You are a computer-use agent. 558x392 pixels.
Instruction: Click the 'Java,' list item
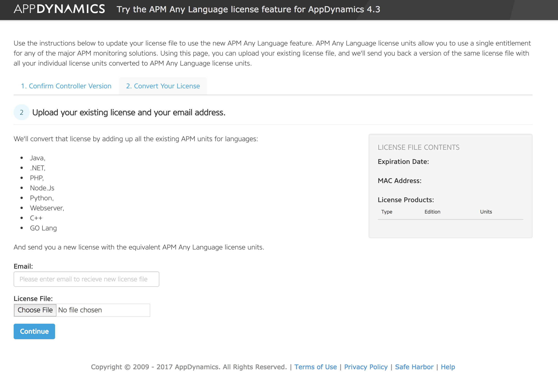38,158
